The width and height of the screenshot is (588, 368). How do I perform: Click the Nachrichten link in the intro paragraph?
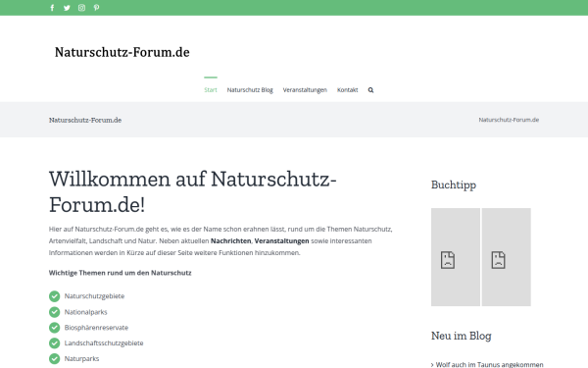pyautogui.click(x=231, y=241)
